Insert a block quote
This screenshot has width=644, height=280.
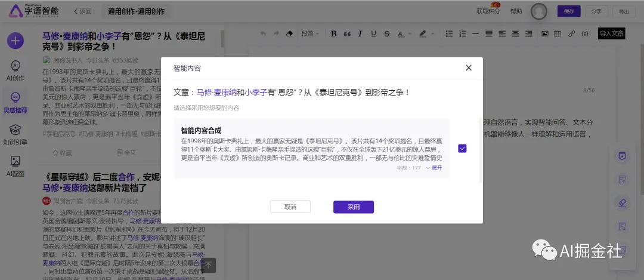(347, 33)
